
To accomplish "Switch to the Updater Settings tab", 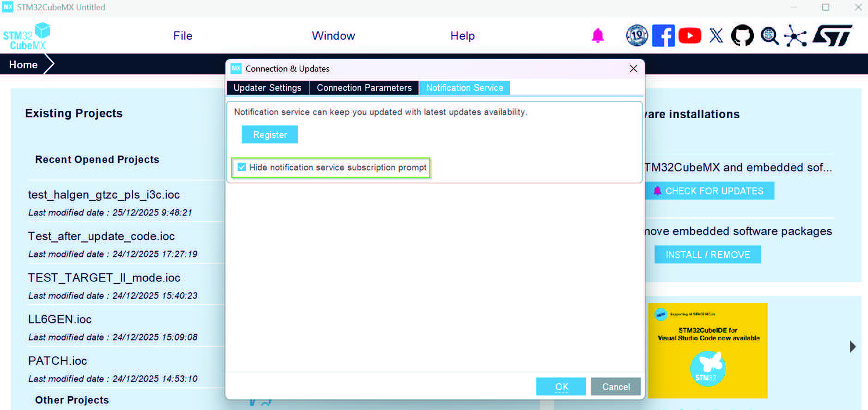I will tap(267, 88).
